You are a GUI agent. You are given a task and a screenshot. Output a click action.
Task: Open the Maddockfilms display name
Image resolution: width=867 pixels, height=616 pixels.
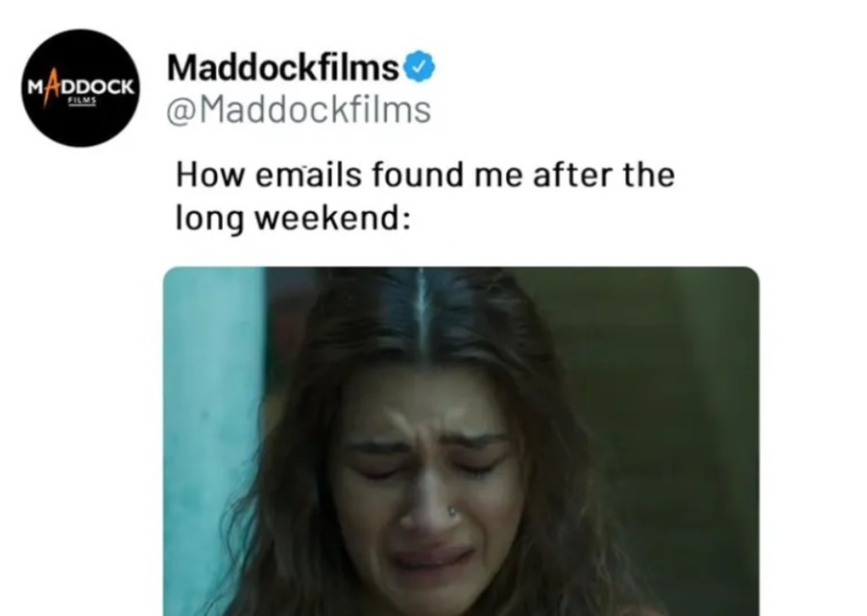(282, 67)
